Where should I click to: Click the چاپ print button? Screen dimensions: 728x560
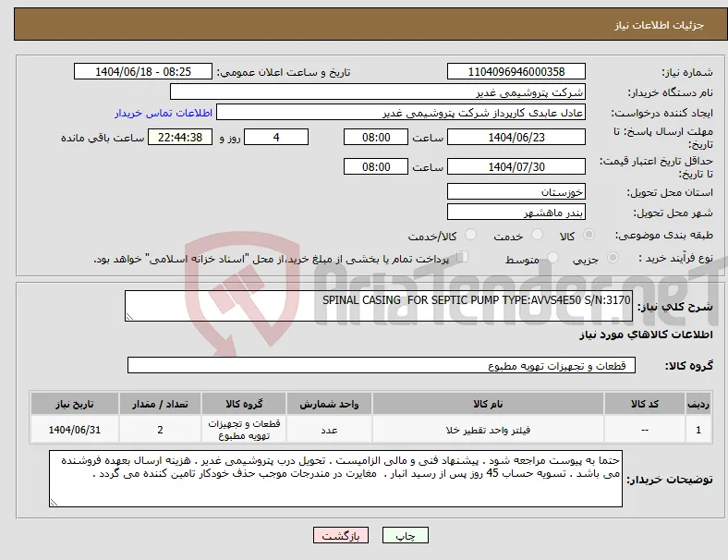pyautogui.click(x=406, y=535)
